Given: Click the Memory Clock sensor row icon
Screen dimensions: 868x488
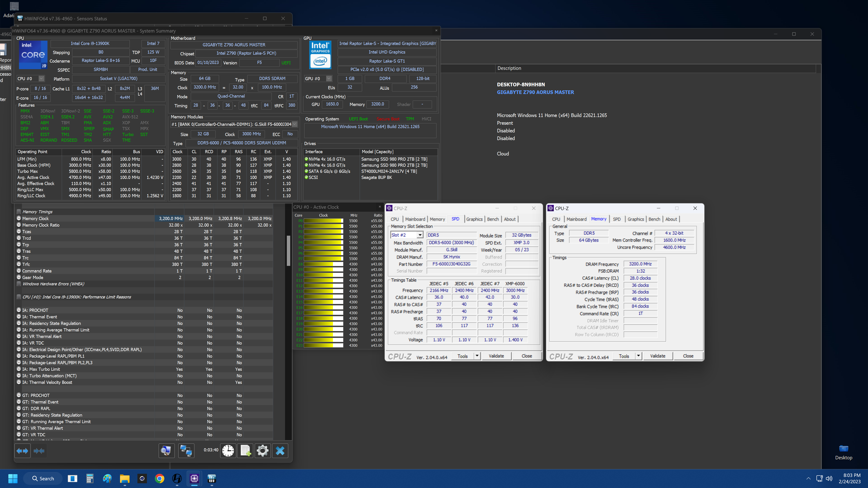Looking at the screenshot, I should click(19, 218).
